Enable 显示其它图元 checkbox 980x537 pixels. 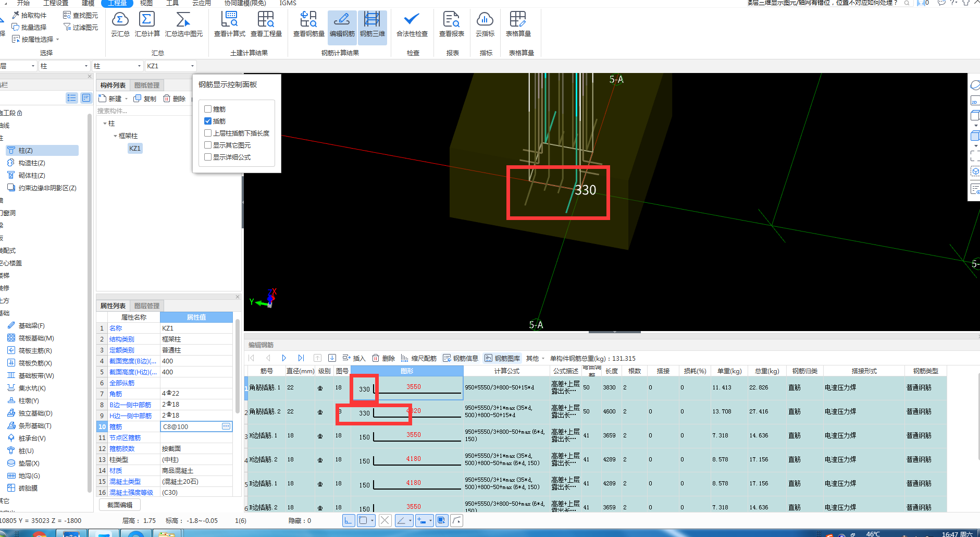(208, 145)
